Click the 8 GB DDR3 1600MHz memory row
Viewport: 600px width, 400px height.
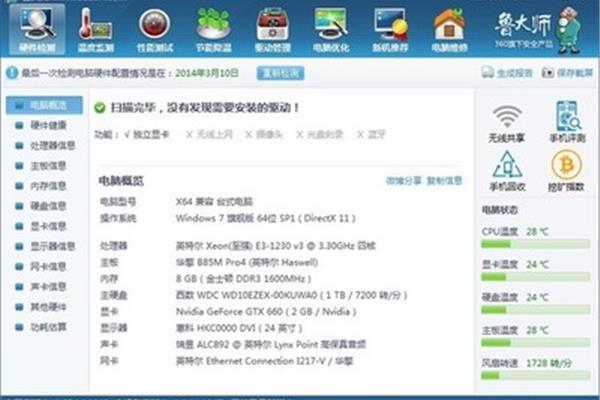click(x=205, y=279)
